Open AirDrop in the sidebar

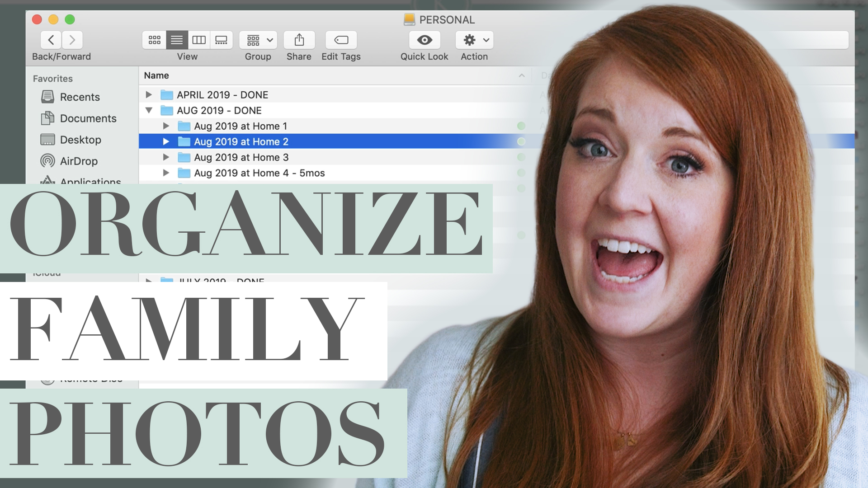pyautogui.click(x=69, y=161)
